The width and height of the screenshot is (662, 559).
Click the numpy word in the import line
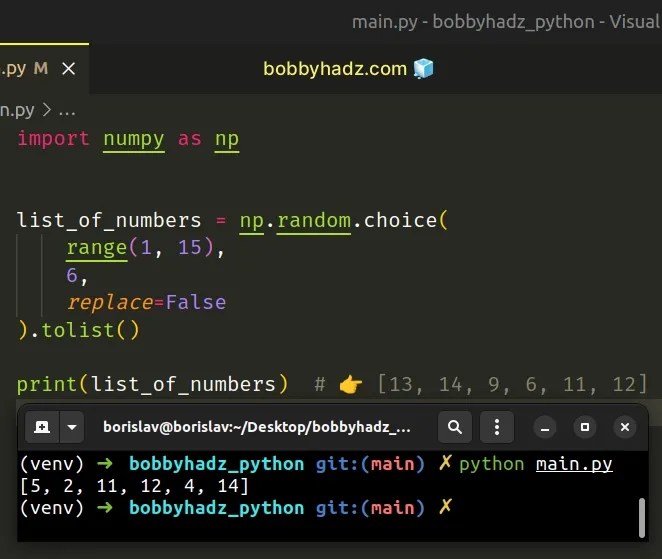coord(134,139)
